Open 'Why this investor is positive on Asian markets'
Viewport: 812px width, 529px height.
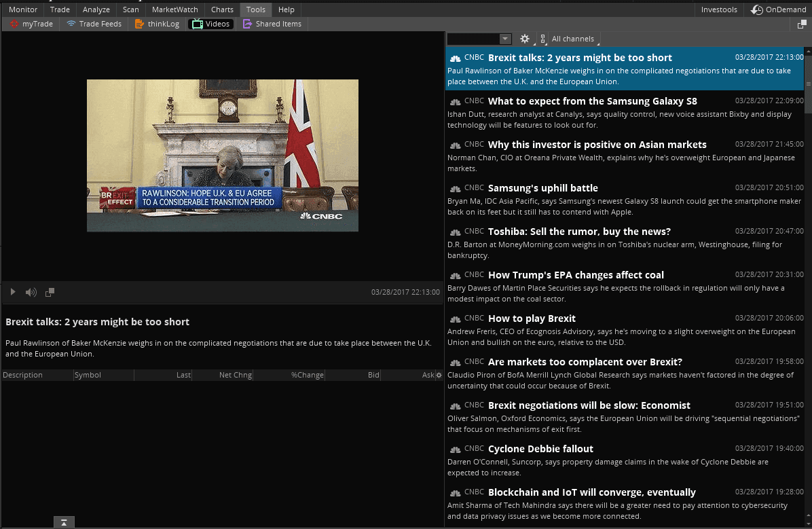pyautogui.click(x=625, y=156)
